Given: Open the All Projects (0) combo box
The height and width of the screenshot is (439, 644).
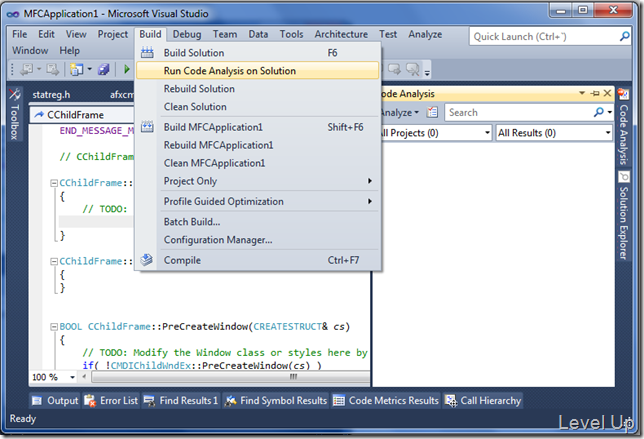Looking at the screenshot, I should click(435, 133).
